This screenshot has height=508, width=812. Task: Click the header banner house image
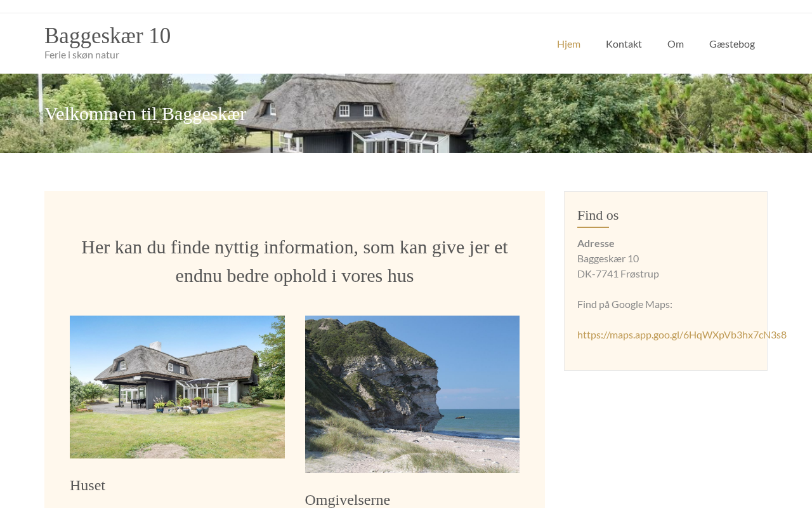pyautogui.click(x=406, y=113)
